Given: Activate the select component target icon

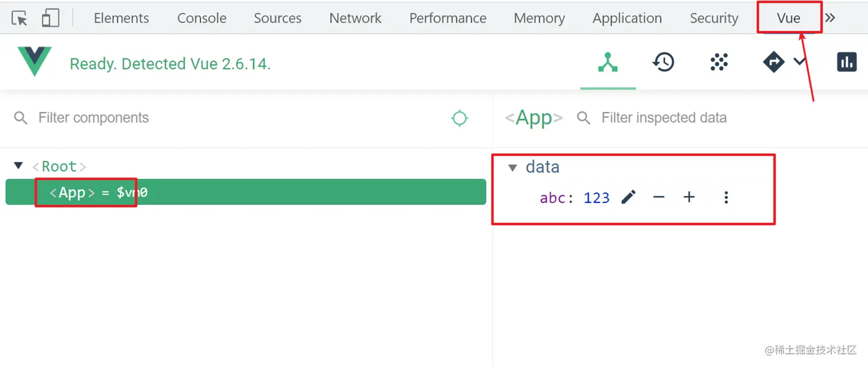Looking at the screenshot, I should pyautogui.click(x=459, y=118).
